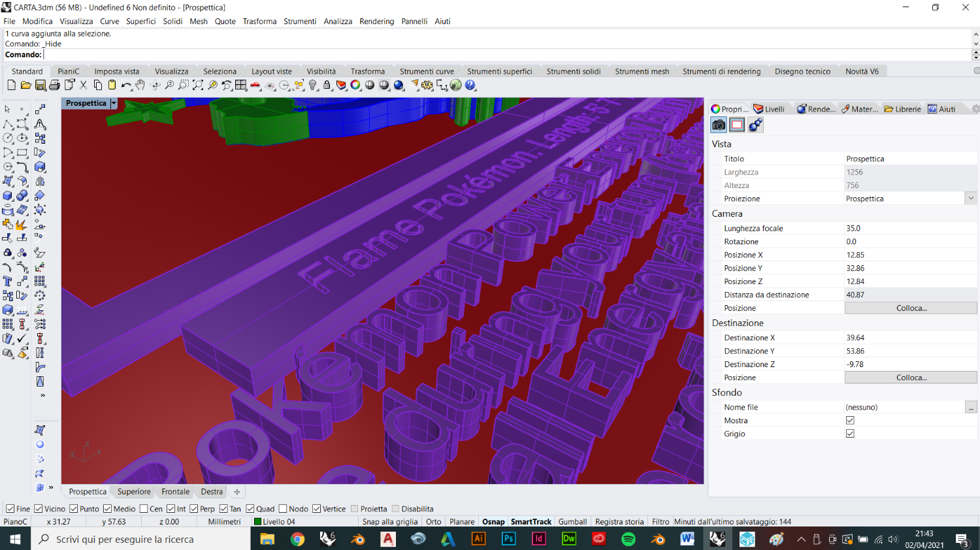The height and width of the screenshot is (550, 980).
Task: Enable the Nodo osnap checkbox
Action: (x=283, y=509)
